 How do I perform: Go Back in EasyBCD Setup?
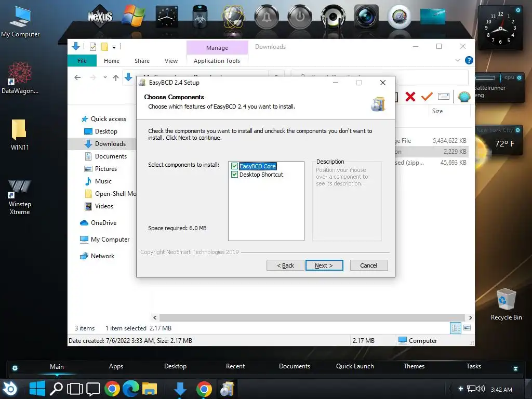coord(285,265)
